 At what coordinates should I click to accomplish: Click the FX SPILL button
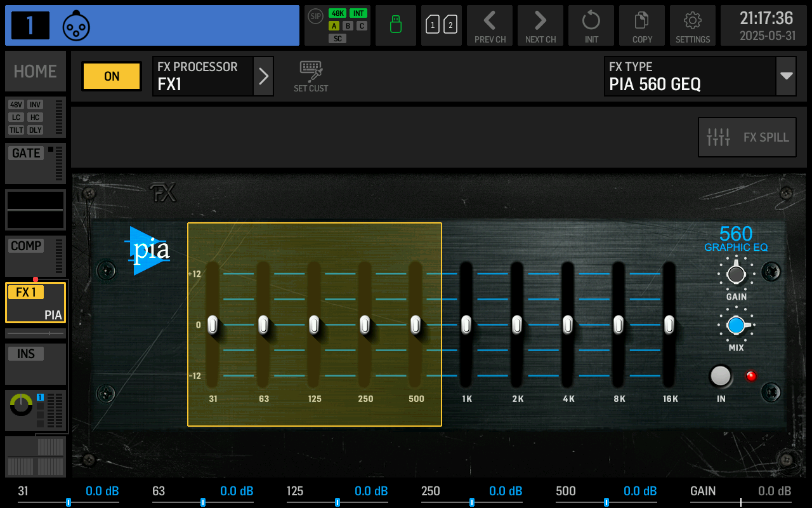pyautogui.click(x=747, y=137)
